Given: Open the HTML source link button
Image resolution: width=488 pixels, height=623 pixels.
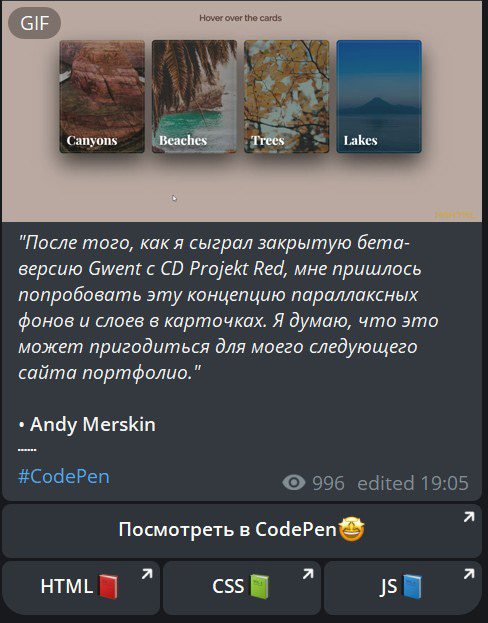Looking at the screenshot, I should pos(81,588).
